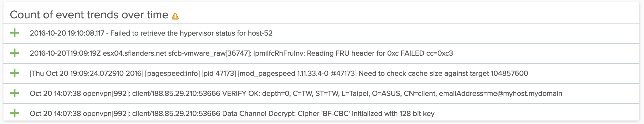Image resolution: width=644 pixels, height=124 pixels.
Task: Click the orange warning triangle icon
Action: tap(175, 16)
